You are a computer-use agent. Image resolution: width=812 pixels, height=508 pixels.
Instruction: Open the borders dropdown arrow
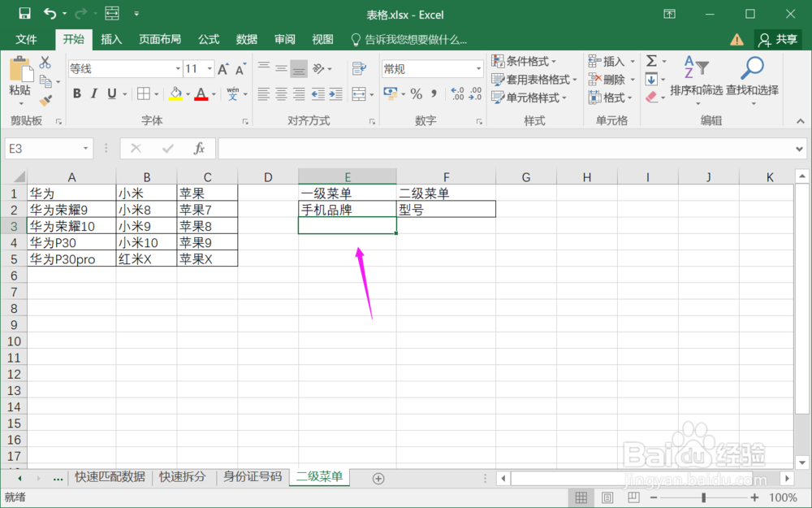tap(156, 93)
